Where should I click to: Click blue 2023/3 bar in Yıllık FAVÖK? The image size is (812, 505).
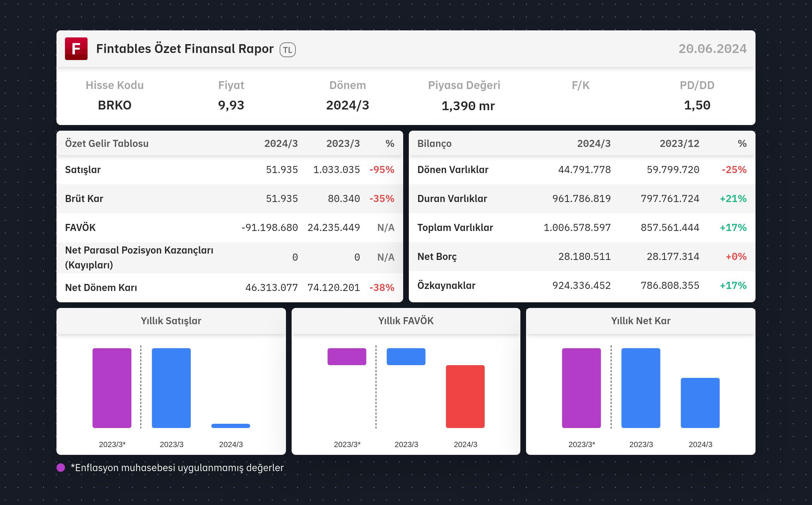coord(406,357)
